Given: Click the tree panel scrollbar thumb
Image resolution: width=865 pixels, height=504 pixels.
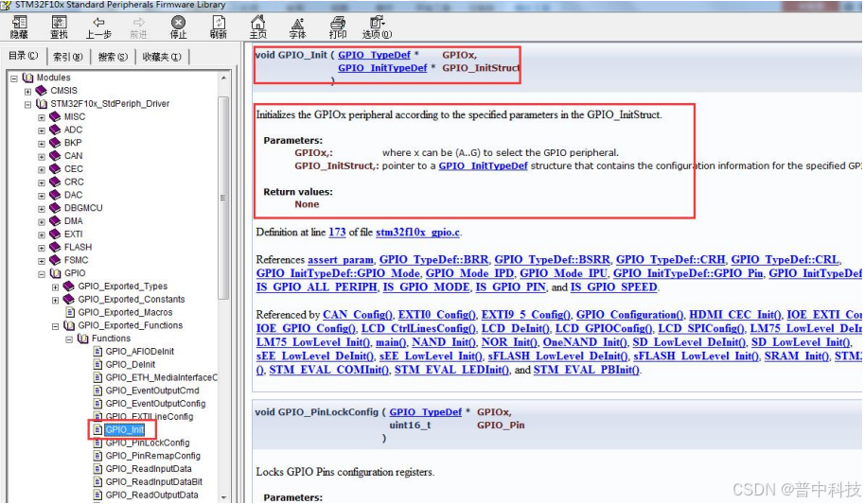Looking at the screenshot, I should 223,198.
